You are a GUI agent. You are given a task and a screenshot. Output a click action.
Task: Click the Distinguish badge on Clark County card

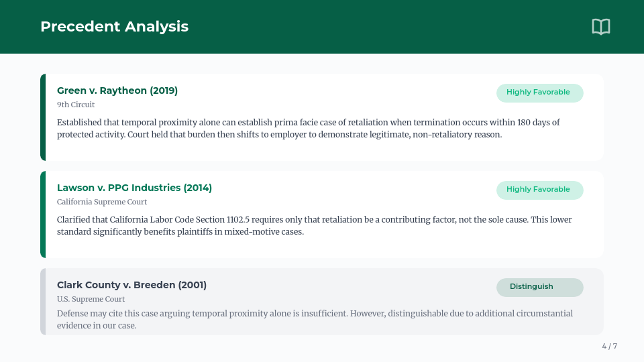pos(539,287)
